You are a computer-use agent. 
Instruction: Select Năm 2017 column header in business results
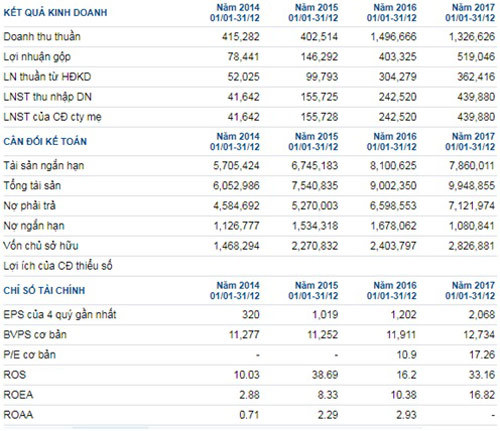click(470, 13)
